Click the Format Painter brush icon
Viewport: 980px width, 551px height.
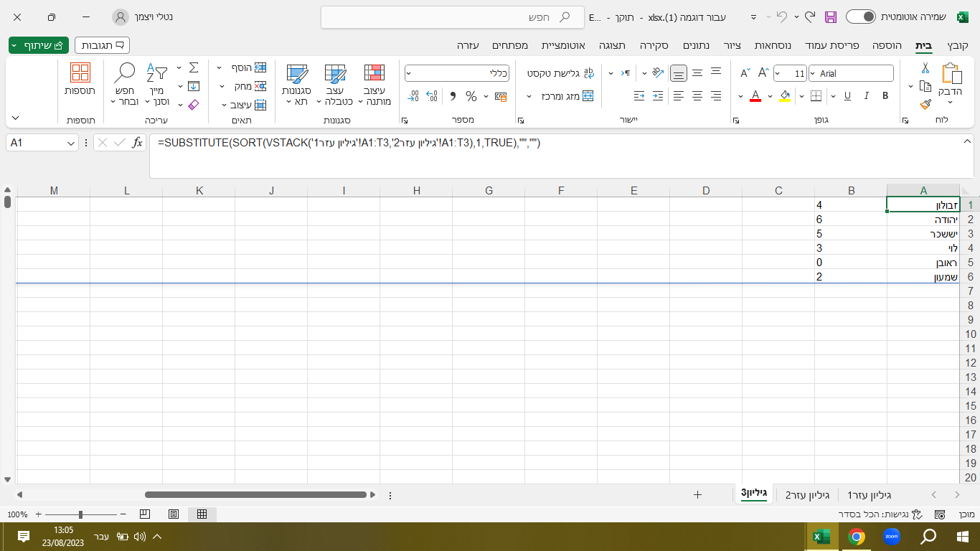(x=925, y=103)
